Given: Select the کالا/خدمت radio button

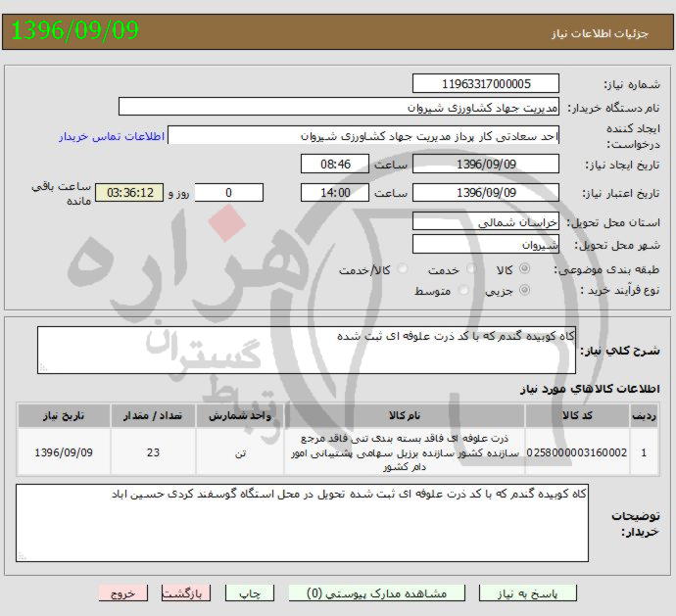Looking at the screenshot, I should coord(402,269).
